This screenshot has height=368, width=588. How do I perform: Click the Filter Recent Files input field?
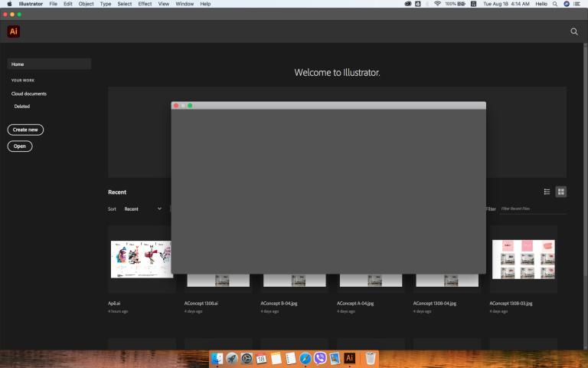(x=533, y=209)
